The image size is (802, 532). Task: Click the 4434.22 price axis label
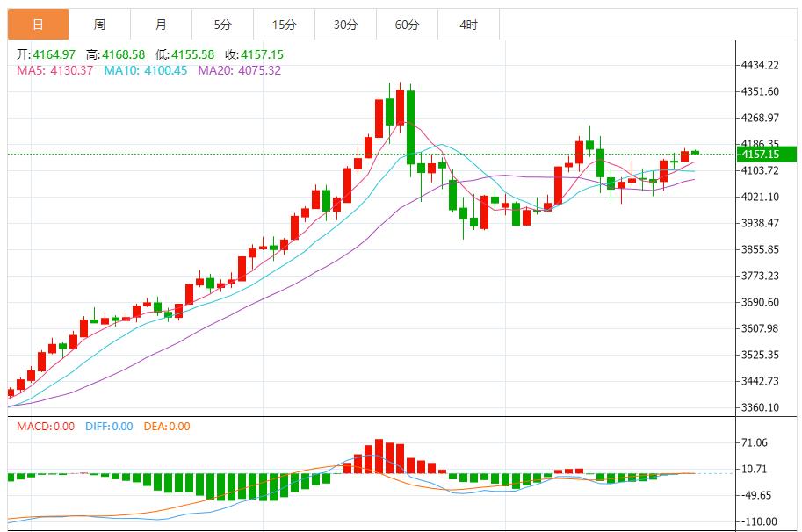(761, 65)
